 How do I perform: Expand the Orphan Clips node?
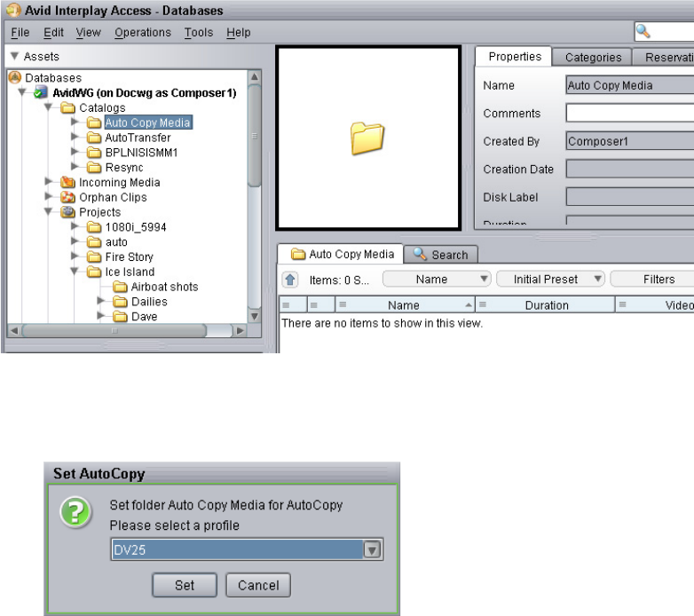[48, 196]
